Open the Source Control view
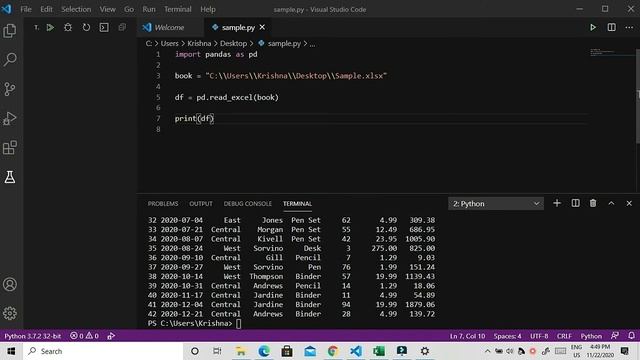The width and height of the screenshot is (640, 360). (10, 89)
